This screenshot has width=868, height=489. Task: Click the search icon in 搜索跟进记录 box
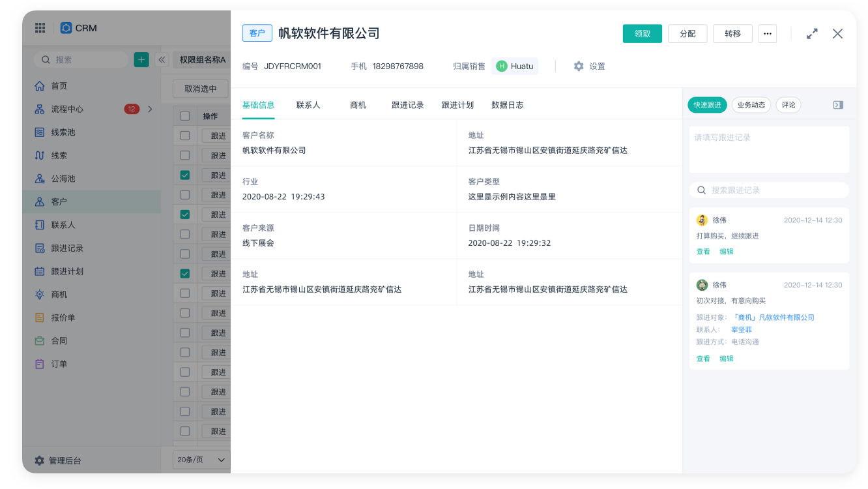(702, 190)
